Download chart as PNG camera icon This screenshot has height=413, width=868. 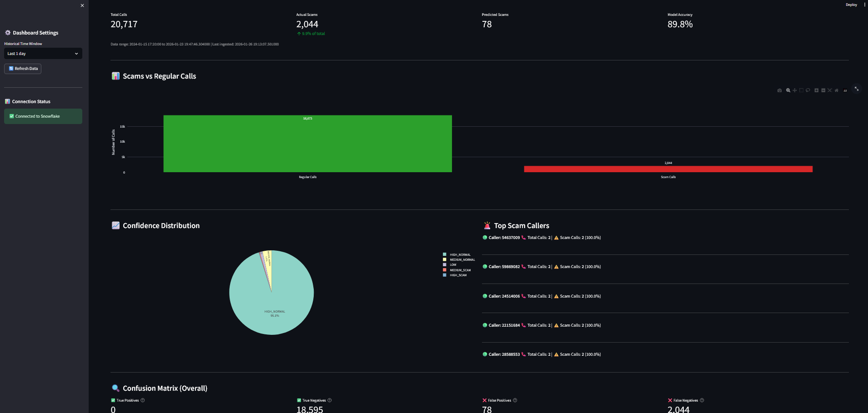[x=779, y=90]
